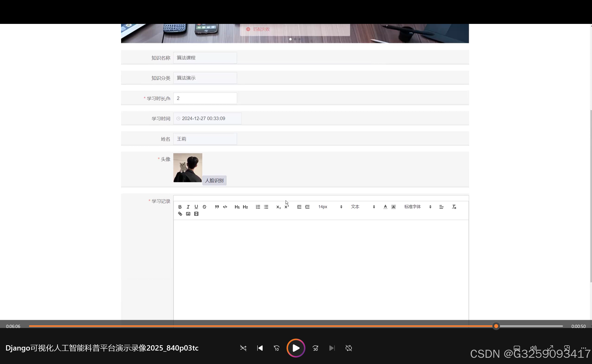Select first carousel dot on banner
This screenshot has height=364, width=592.
point(290,39)
